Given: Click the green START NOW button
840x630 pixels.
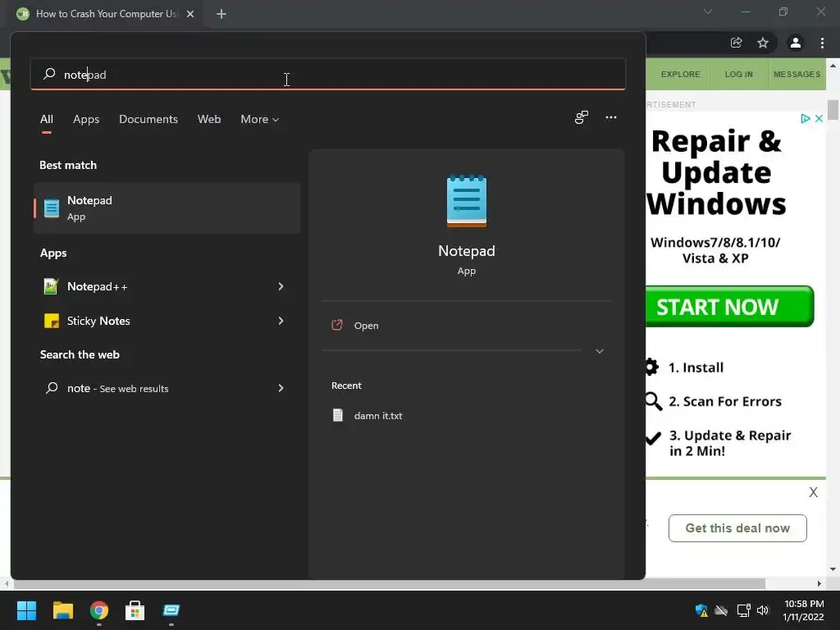Looking at the screenshot, I should tap(729, 307).
